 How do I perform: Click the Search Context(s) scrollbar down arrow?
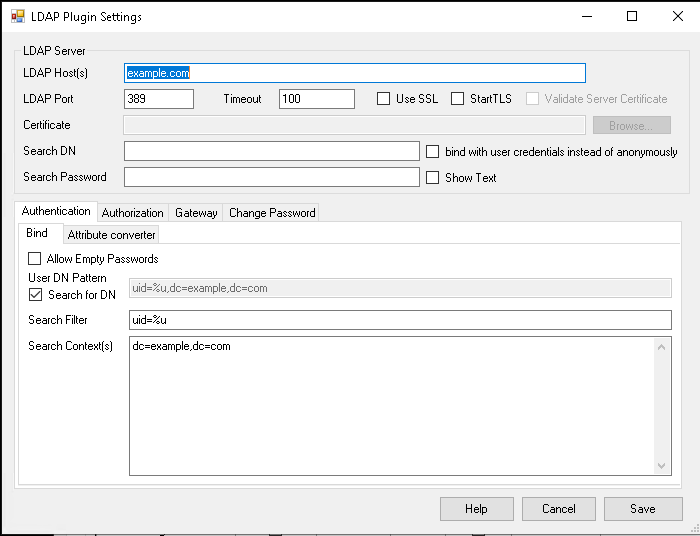tap(661, 466)
